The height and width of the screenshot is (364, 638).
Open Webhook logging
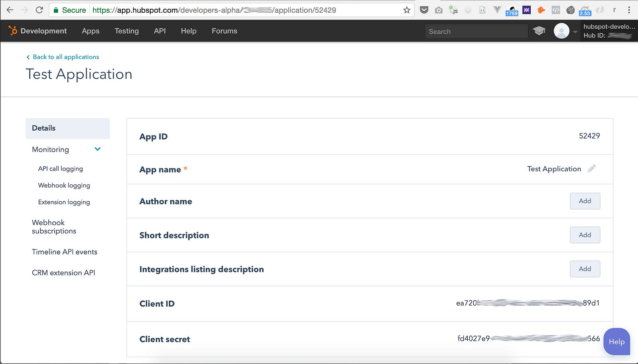(64, 185)
